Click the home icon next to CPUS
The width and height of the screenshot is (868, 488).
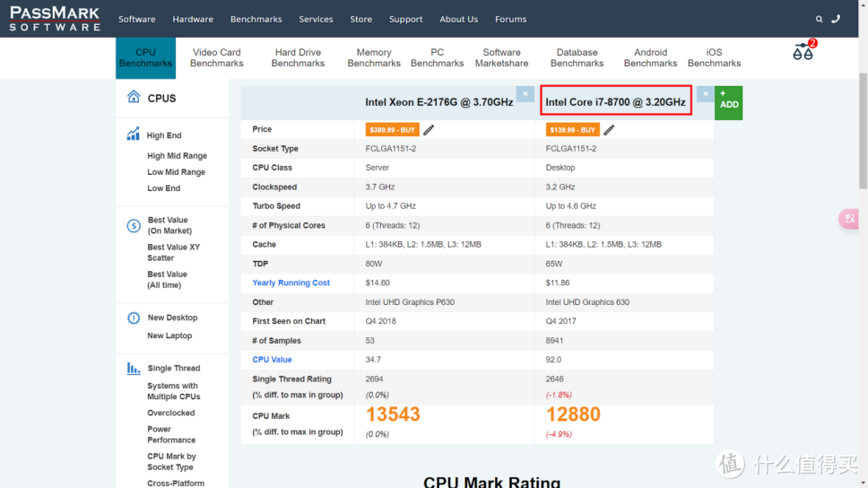click(134, 97)
